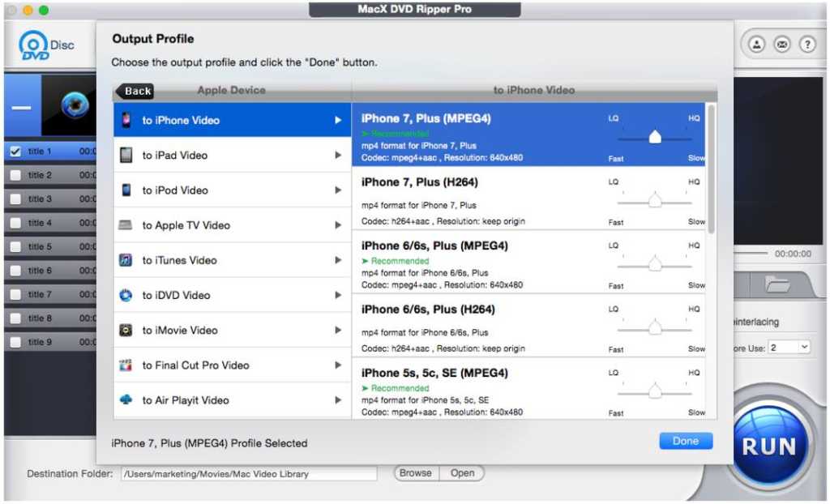Open the iMovie video profile icon
The width and height of the screenshot is (830, 504).
126,330
